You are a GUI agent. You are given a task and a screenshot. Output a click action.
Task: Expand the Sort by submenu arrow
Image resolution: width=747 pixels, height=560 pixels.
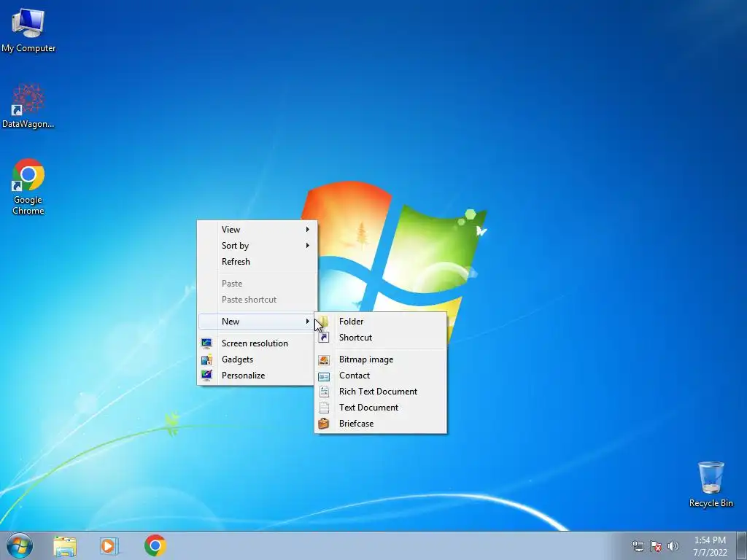pos(308,246)
